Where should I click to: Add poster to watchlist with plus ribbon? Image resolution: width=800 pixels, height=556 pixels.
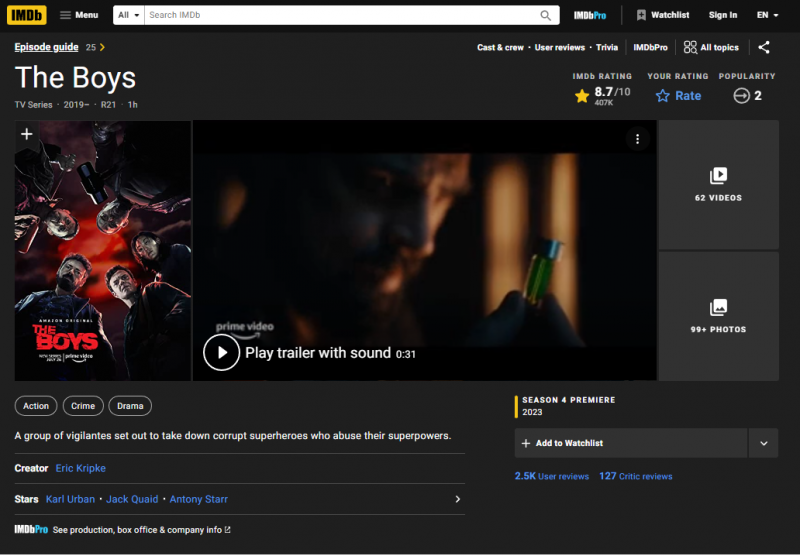pos(27,134)
